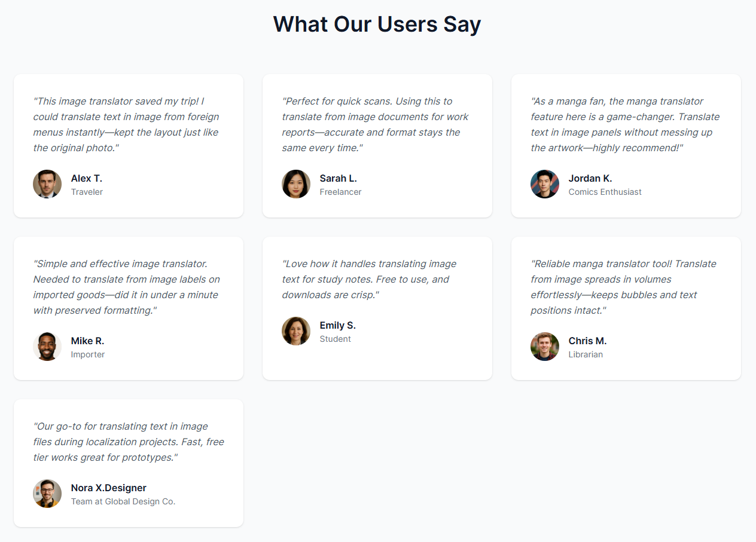The image size is (756, 542).
Task: Select Emily S.'s profile photo
Action: (x=296, y=331)
